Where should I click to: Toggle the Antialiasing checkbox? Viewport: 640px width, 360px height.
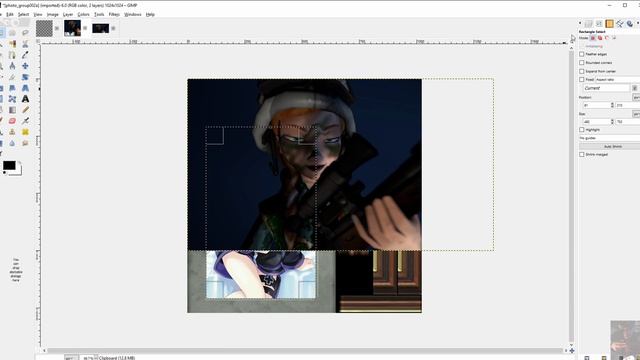coord(582,46)
